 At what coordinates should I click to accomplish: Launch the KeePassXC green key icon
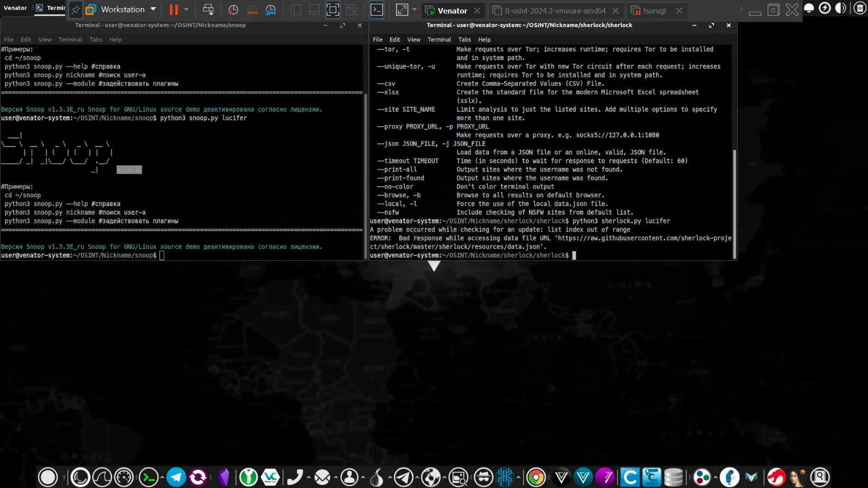[248, 477]
